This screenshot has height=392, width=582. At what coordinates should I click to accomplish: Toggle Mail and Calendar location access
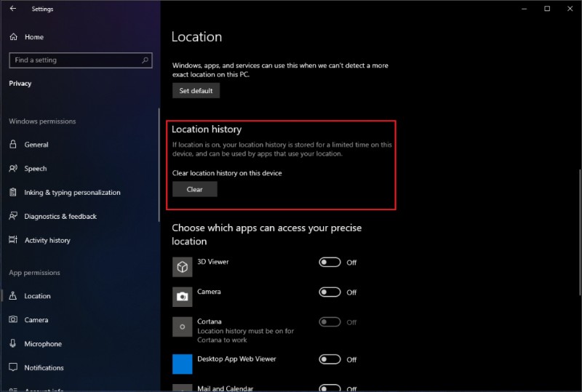(x=330, y=388)
